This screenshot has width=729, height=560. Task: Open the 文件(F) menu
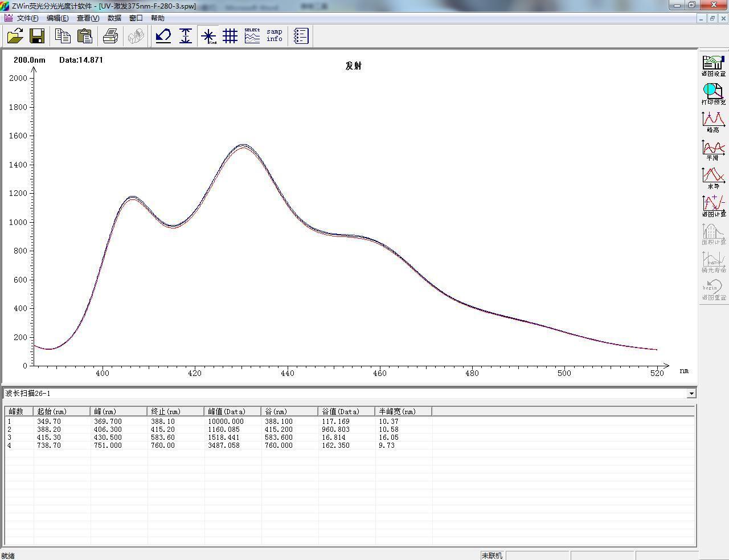(28, 18)
